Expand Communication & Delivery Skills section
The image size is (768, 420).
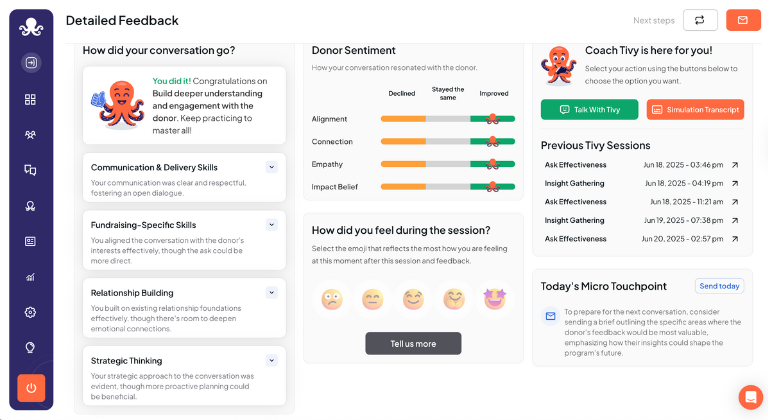(271, 167)
